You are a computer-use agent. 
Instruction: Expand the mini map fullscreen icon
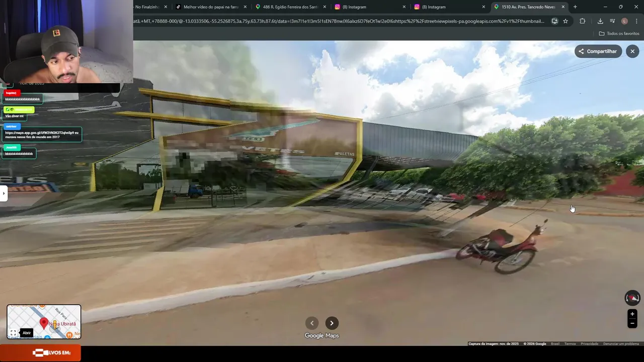[x=14, y=333]
